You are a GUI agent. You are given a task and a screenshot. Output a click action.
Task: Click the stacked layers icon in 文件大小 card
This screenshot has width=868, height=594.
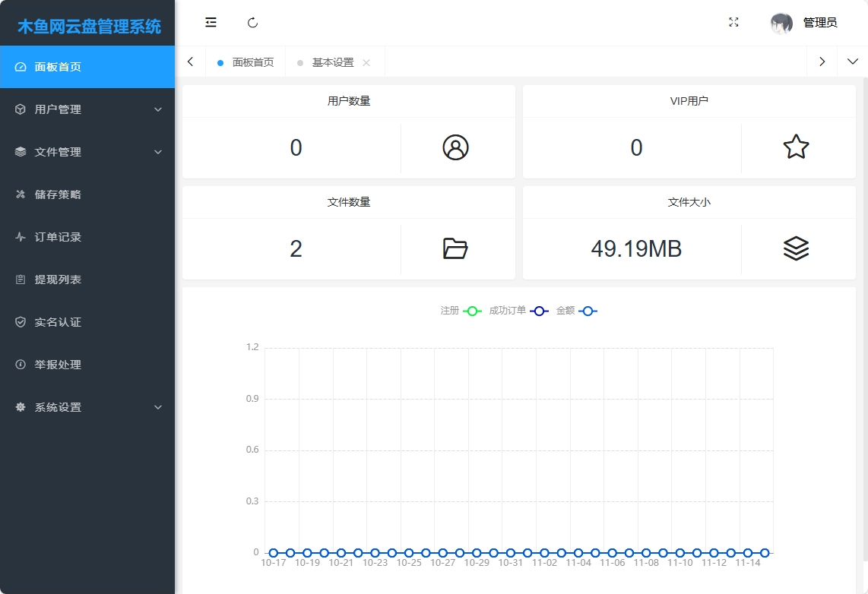796,249
